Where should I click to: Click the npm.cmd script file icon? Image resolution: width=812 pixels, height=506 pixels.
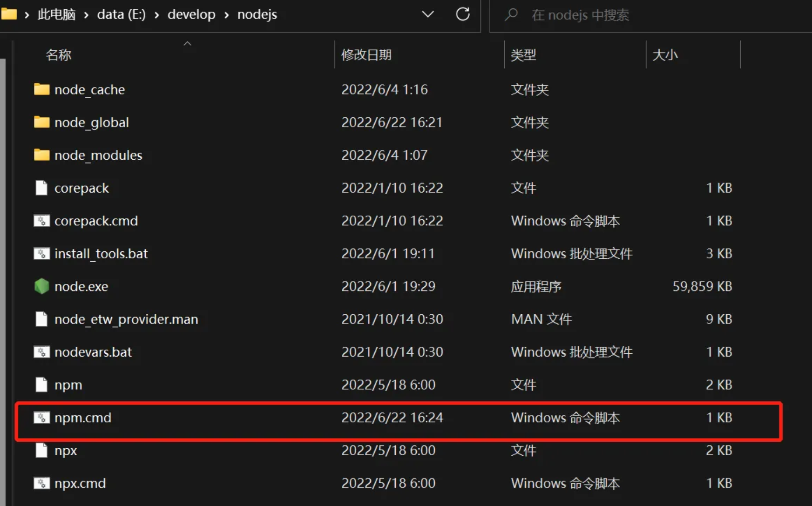click(x=41, y=418)
